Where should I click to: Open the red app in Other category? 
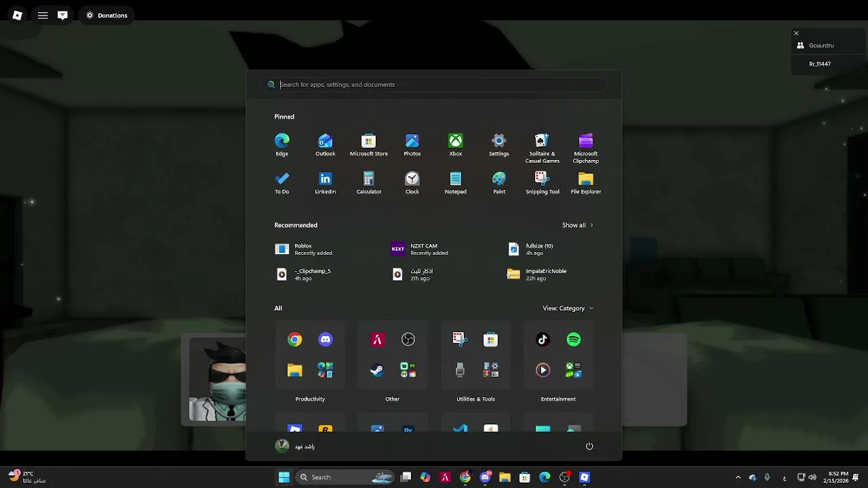tap(378, 340)
